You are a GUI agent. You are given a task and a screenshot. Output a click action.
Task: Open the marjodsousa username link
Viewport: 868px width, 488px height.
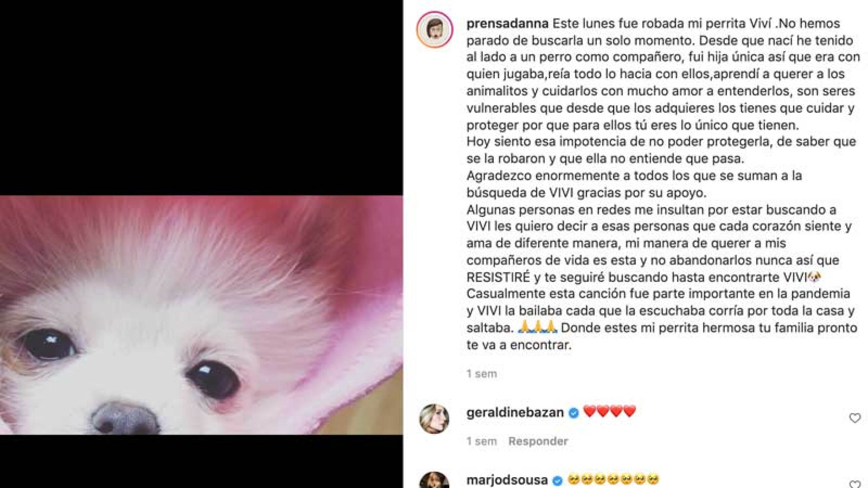pos(507,480)
